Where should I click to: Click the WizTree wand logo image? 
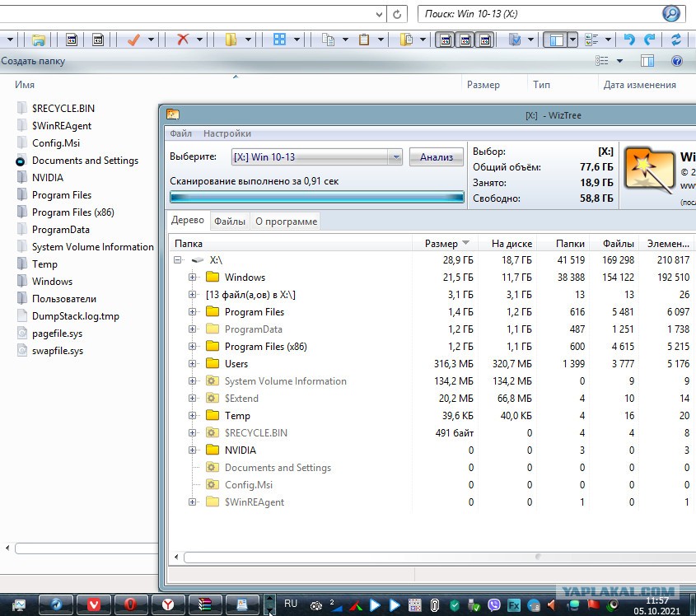[648, 170]
